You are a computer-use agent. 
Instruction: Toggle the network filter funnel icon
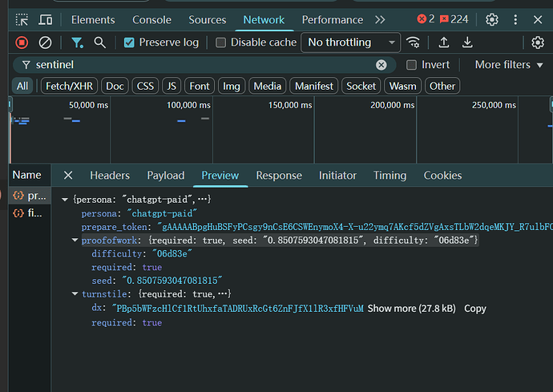tap(77, 42)
